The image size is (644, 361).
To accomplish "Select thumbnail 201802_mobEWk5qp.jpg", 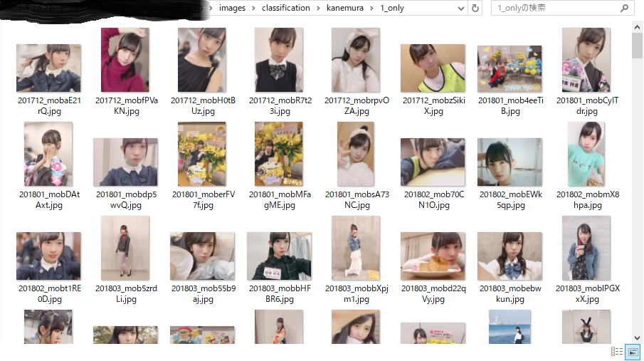I will tap(510, 162).
